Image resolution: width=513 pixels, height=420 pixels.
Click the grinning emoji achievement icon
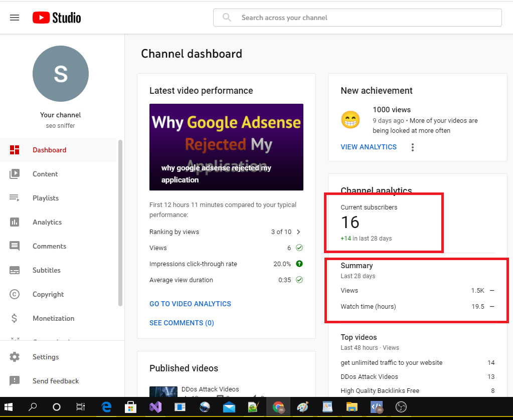click(350, 120)
